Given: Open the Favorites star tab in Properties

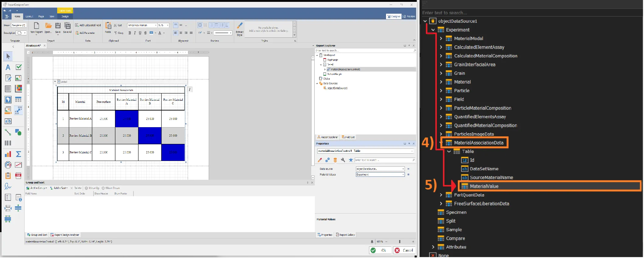Looking at the screenshot, I should (351, 160).
